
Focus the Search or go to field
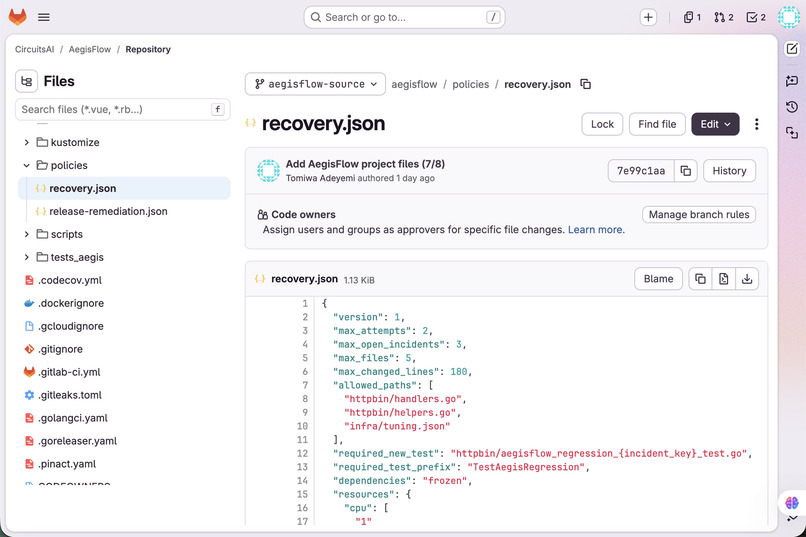405,17
